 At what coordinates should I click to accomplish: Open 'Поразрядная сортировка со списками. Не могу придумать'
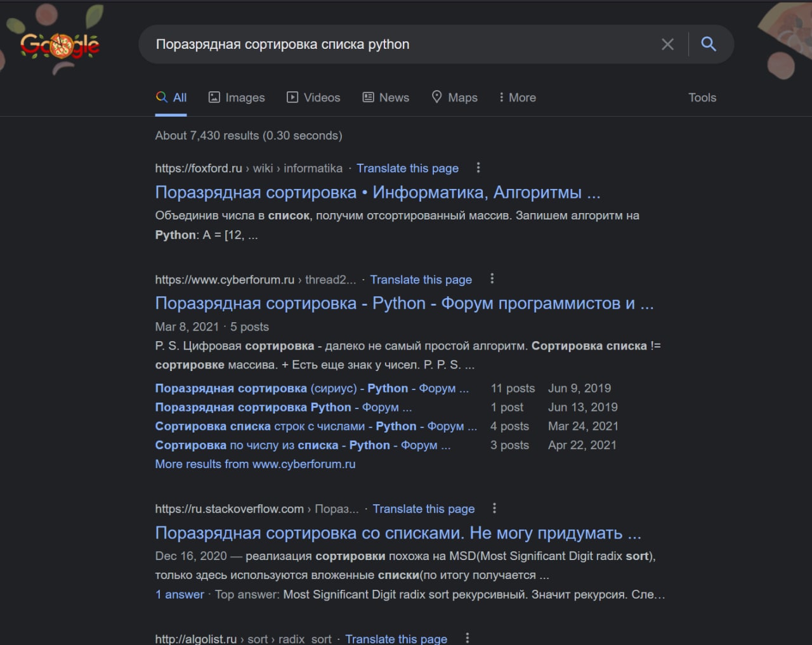(398, 533)
